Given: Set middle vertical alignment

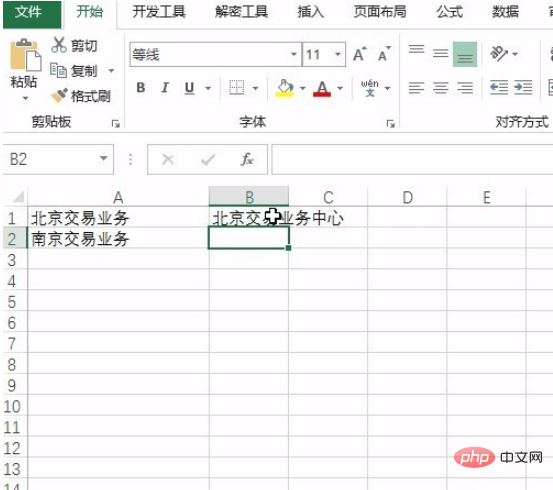Looking at the screenshot, I should coord(440,54).
